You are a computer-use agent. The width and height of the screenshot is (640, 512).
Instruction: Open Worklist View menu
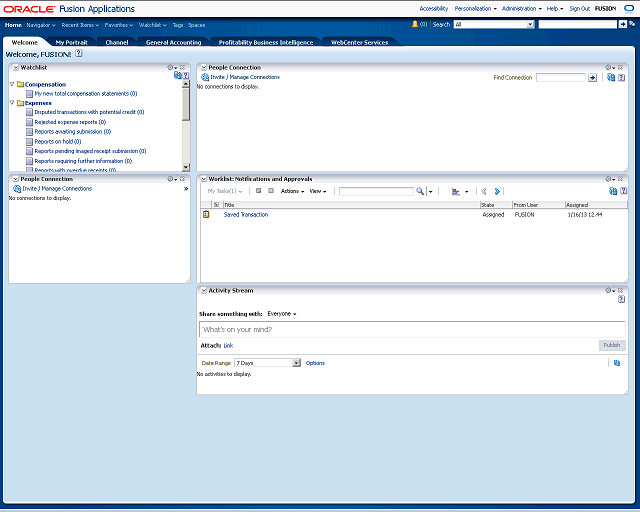318,191
